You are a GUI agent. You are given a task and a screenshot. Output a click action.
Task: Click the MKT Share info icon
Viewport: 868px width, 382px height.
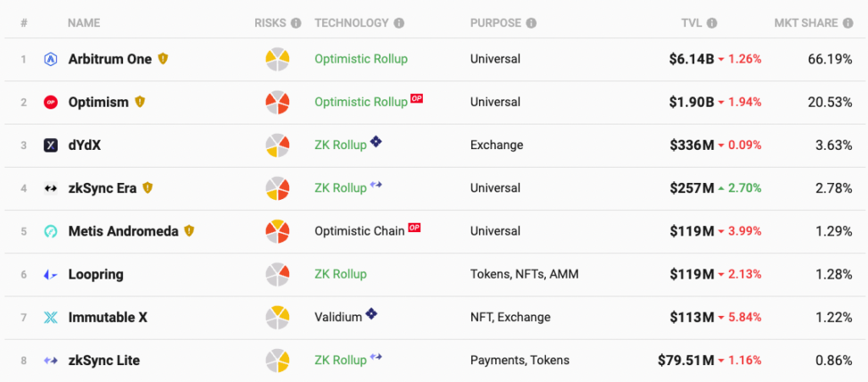click(848, 23)
